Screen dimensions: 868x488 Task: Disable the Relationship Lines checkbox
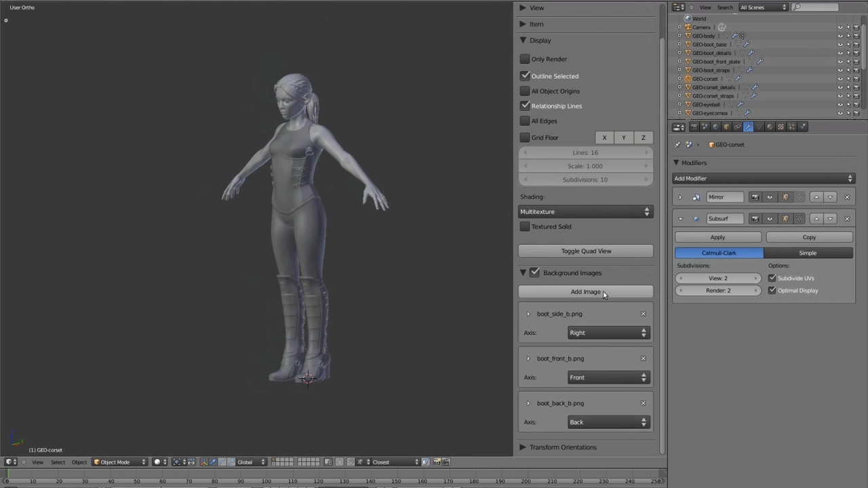[526, 106]
